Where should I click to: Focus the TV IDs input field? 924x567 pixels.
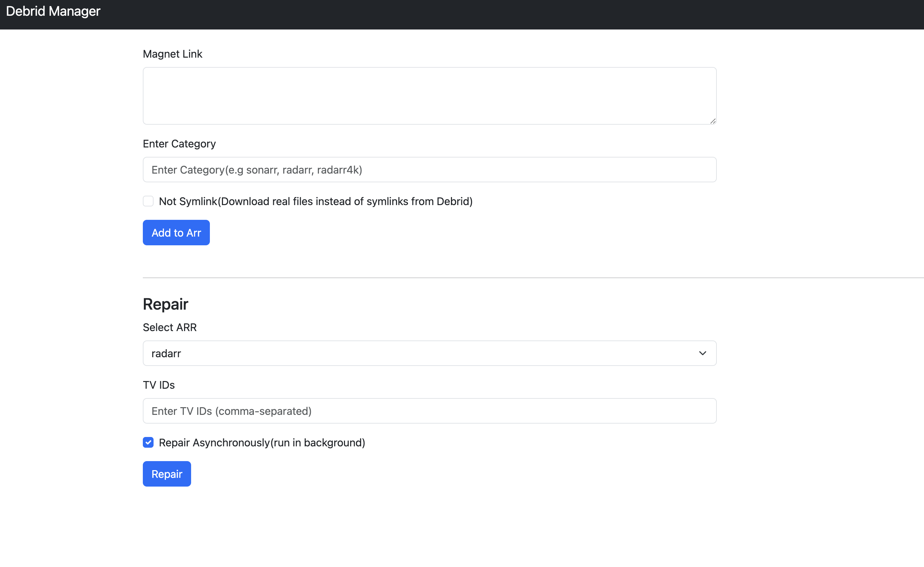pos(429,411)
